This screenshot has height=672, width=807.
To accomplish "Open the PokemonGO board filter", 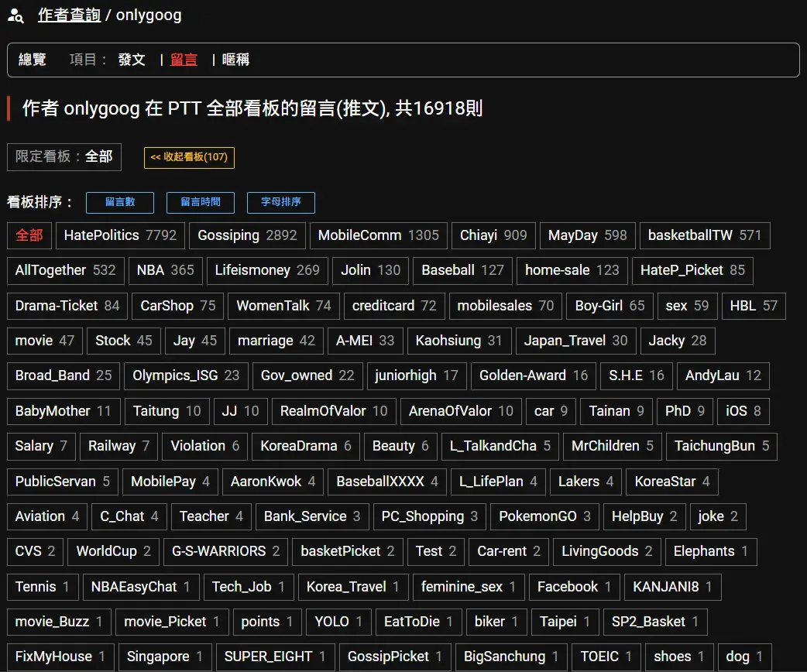I will (544, 516).
